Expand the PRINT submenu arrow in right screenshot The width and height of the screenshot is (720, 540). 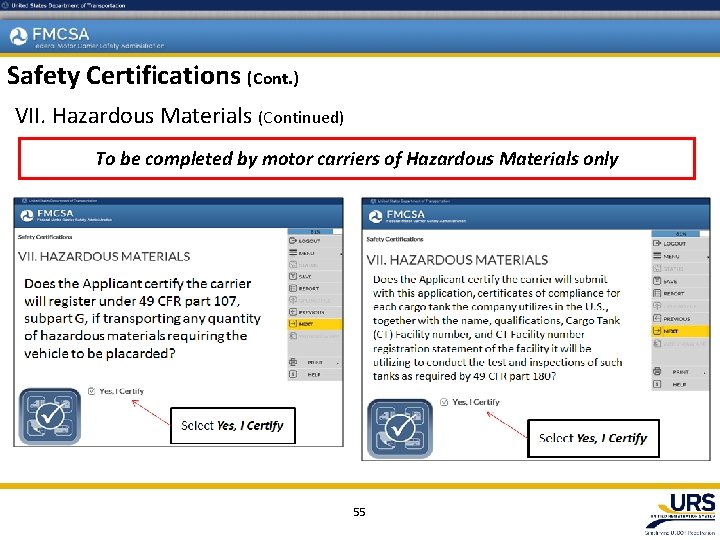tap(704, 372)
